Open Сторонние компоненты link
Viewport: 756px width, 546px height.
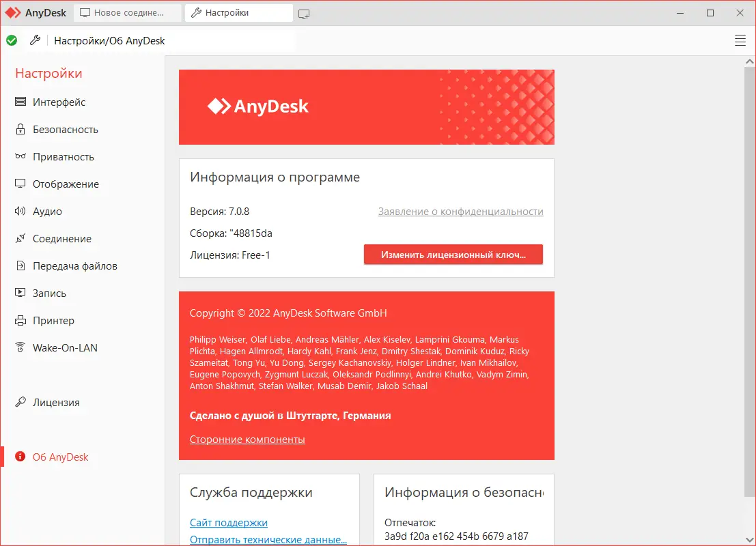click(x=247, y=440)
